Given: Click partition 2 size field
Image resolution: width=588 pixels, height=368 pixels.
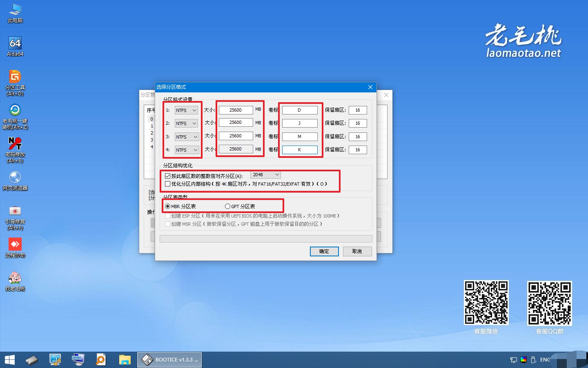Looking at the screenshot, I should (236, 122).
